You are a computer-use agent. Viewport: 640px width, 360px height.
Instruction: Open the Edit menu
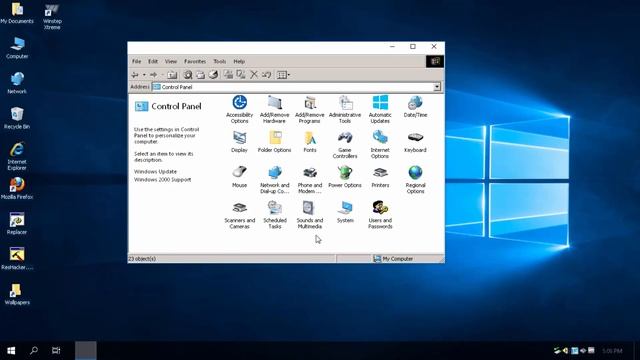pyautogui.click(x=153, y=61)
